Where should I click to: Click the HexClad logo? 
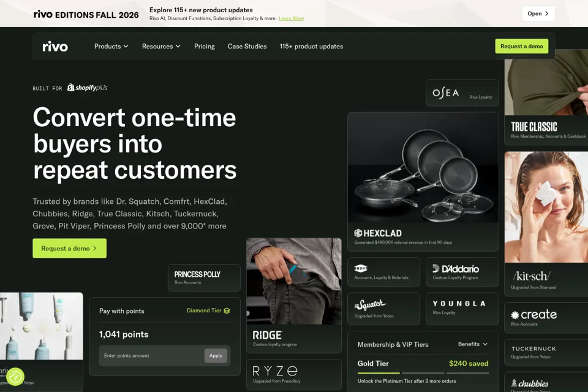(x=378, y=233)
